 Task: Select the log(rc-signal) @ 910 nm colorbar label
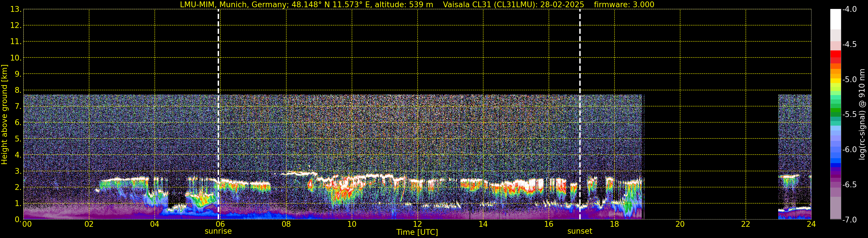(862, 115)
